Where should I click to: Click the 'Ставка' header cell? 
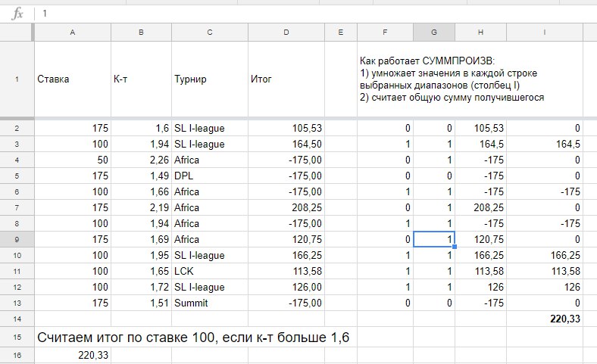[72, 79]
